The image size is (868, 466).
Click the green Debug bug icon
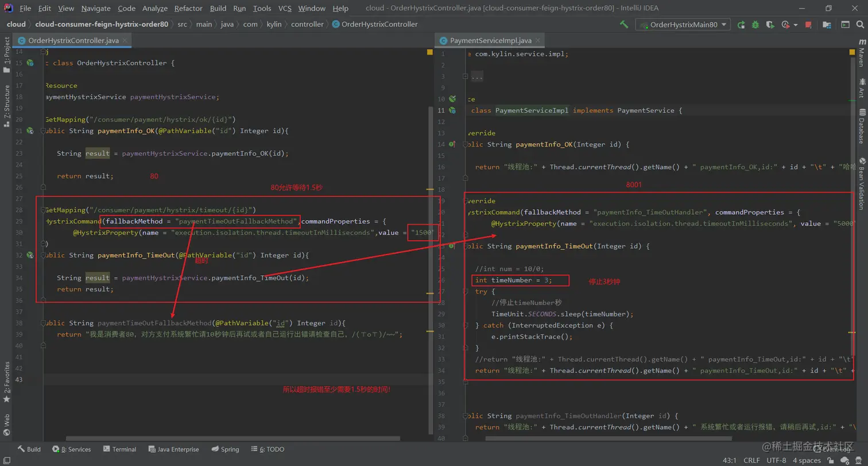click(755, 25)
